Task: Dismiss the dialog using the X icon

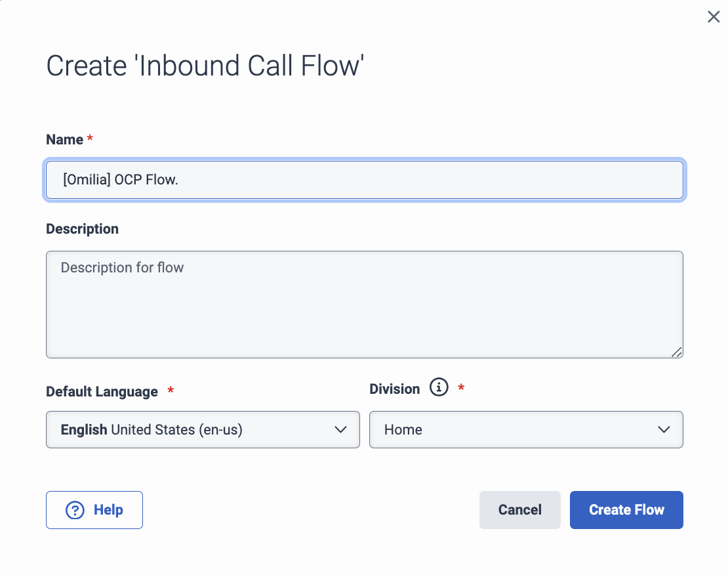Action: (x=714, y=16)
